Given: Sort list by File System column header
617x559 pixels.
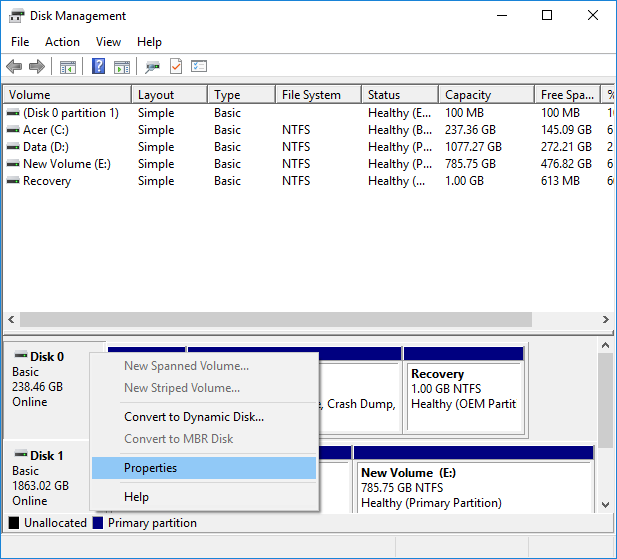Looking at the screenshot, I should [x=311, y=95].
